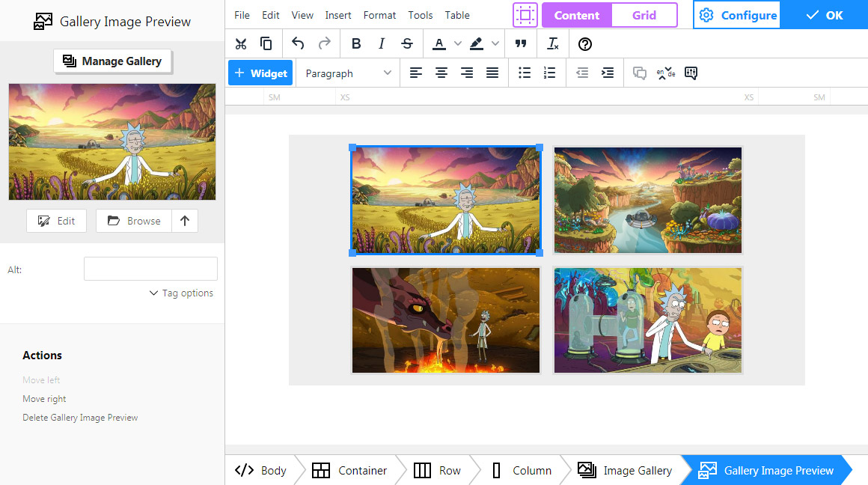Center align the text
The image size is (868, 485).
point(441,73)
